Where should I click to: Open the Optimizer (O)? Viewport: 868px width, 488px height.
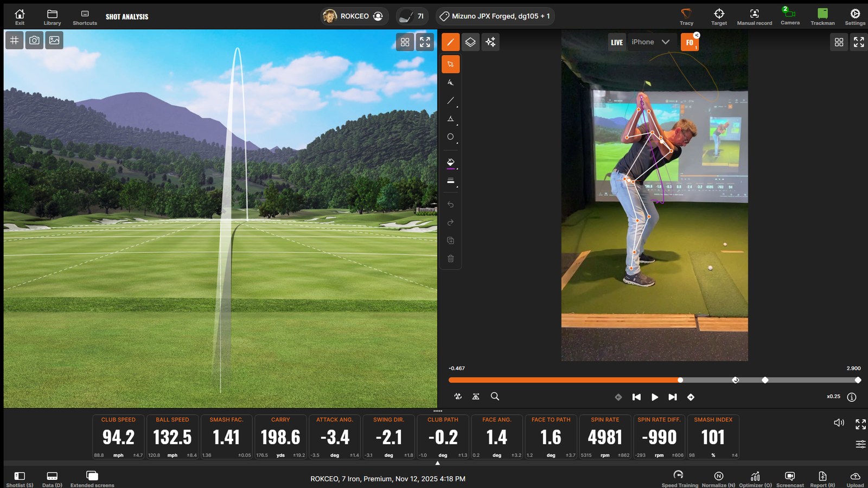point(755,479)
